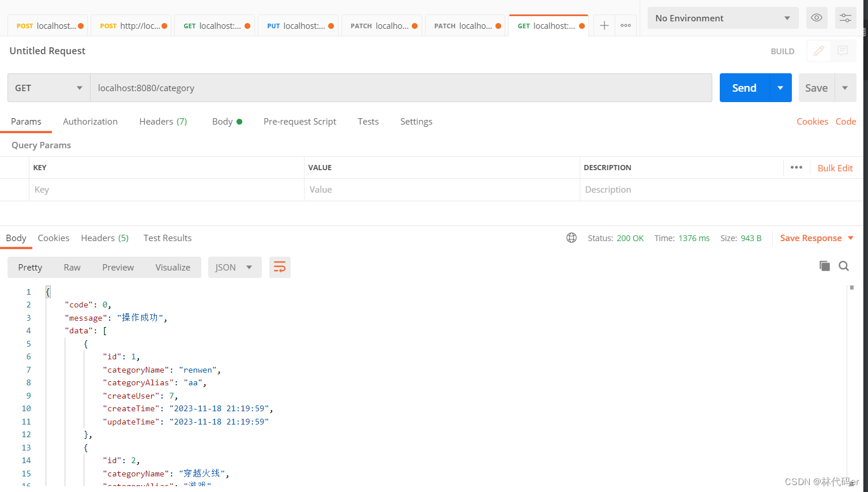Click the network globe icon by Status

(x=572, y=238)
